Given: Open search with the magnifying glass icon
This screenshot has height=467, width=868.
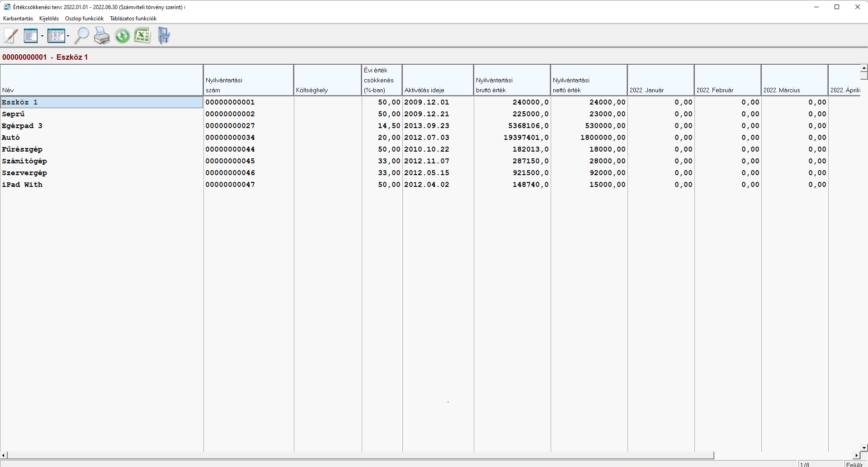Looking at the screenshot, I should [81, 36].
